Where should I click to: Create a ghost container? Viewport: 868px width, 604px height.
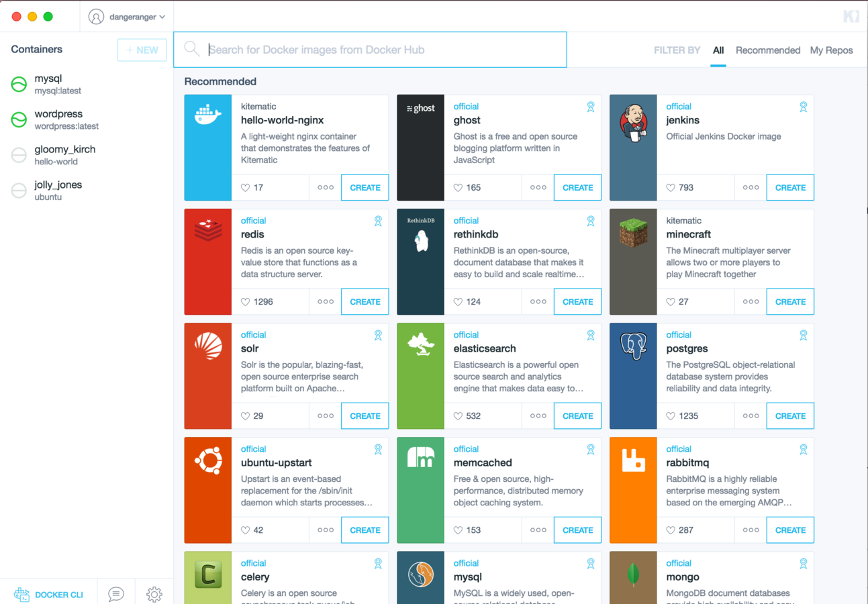point(577,188)
